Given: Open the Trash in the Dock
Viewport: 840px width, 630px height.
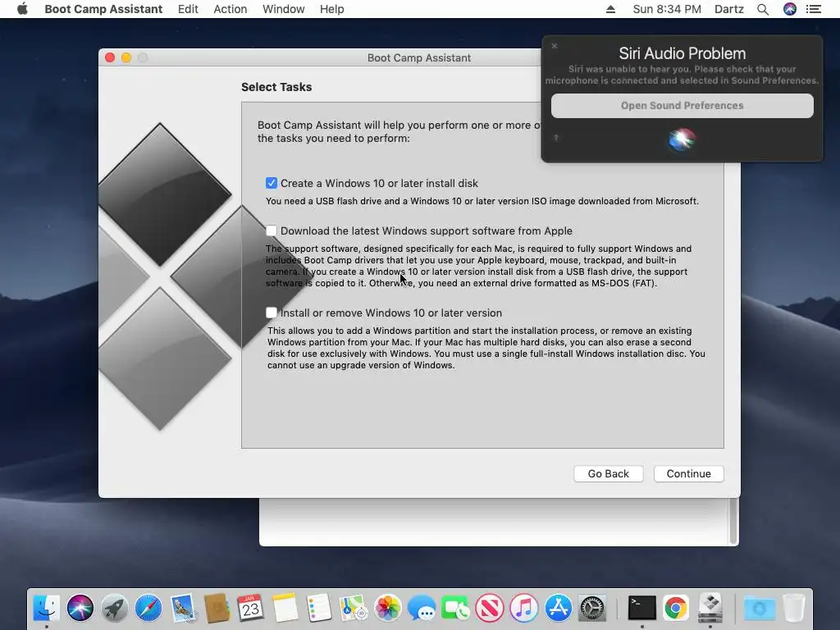Looking at the screenshot, I should coord(794,608).
